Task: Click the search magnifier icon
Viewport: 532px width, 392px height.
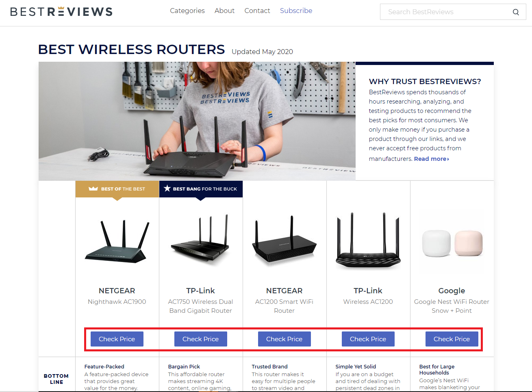Action: click(x=516, y=12)
